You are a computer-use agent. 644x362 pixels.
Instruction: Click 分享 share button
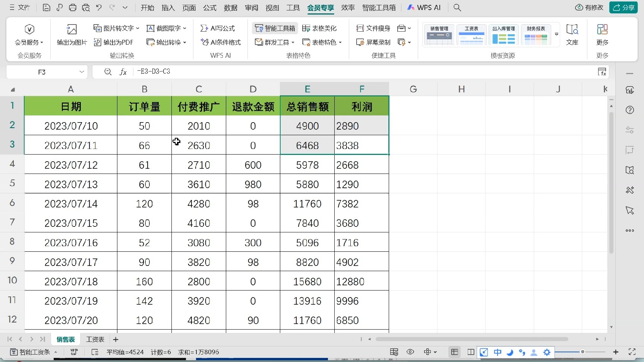pos(624,7)
